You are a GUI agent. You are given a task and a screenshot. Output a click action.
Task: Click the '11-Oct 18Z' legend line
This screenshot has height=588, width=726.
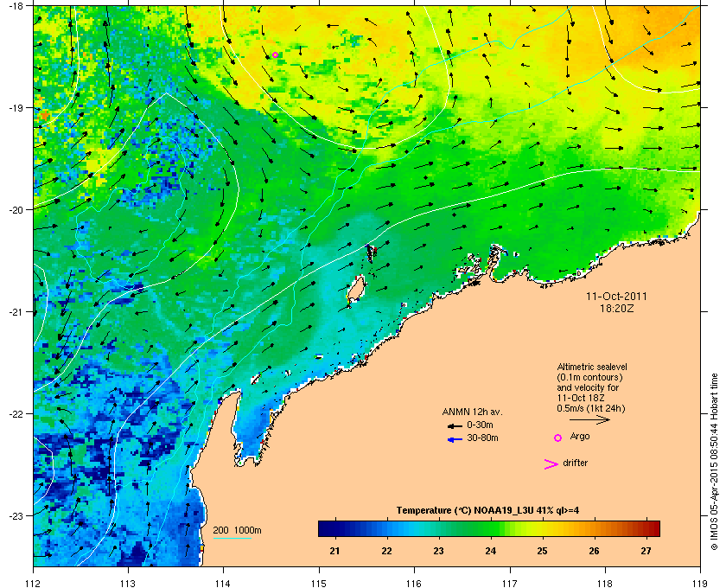(581, 398)
